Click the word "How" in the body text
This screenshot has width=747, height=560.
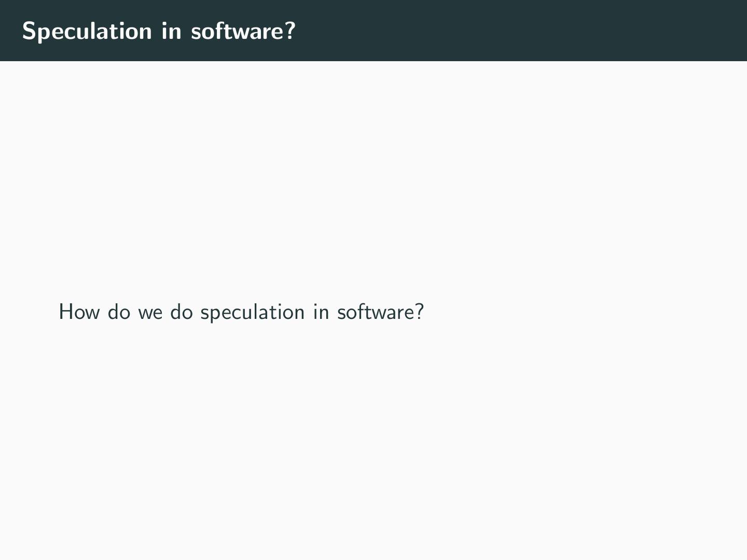point(79,312)
